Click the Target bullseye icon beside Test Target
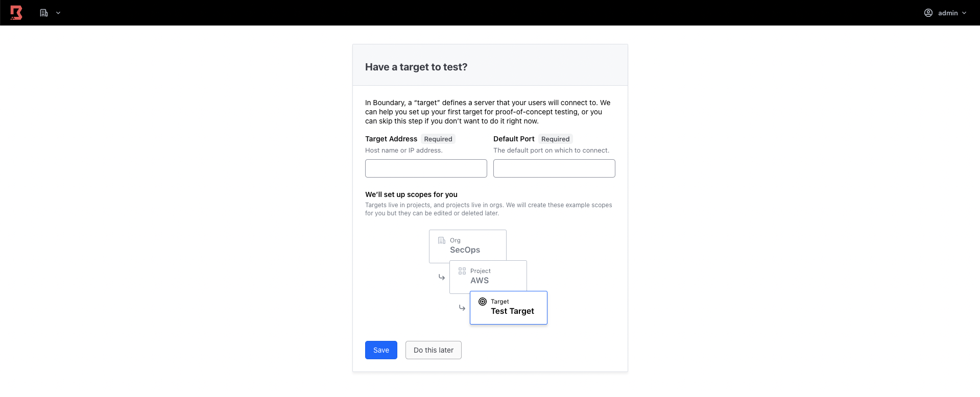 pos(482,301)
